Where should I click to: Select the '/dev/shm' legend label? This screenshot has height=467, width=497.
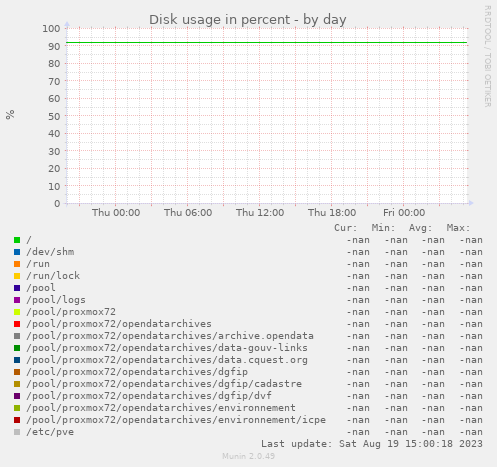point(50,252)
